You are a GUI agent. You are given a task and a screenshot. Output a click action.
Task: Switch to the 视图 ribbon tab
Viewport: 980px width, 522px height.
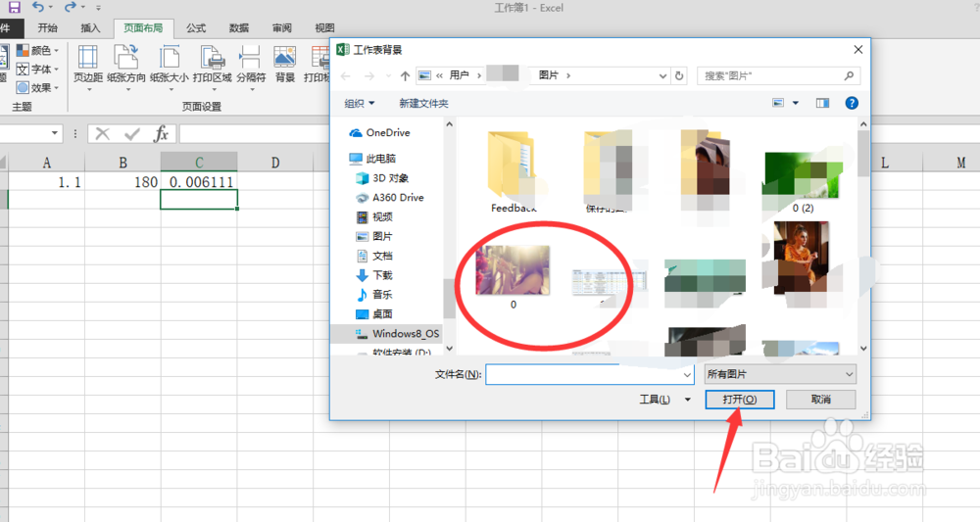tap(325, 28)
